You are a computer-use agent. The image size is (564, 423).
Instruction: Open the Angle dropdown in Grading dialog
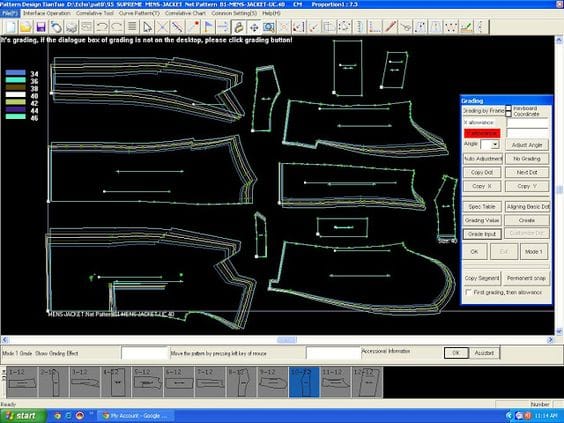pyautogui.click(x=496, y=145)
